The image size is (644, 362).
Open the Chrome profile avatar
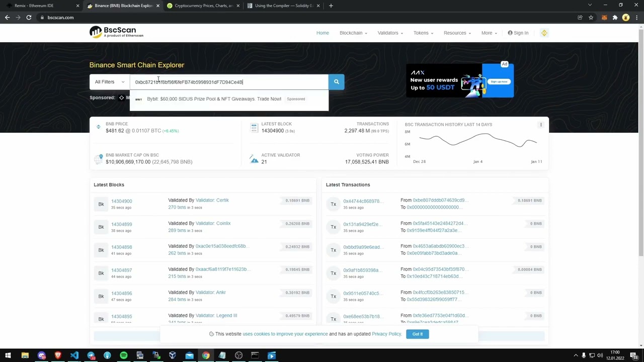626,18
